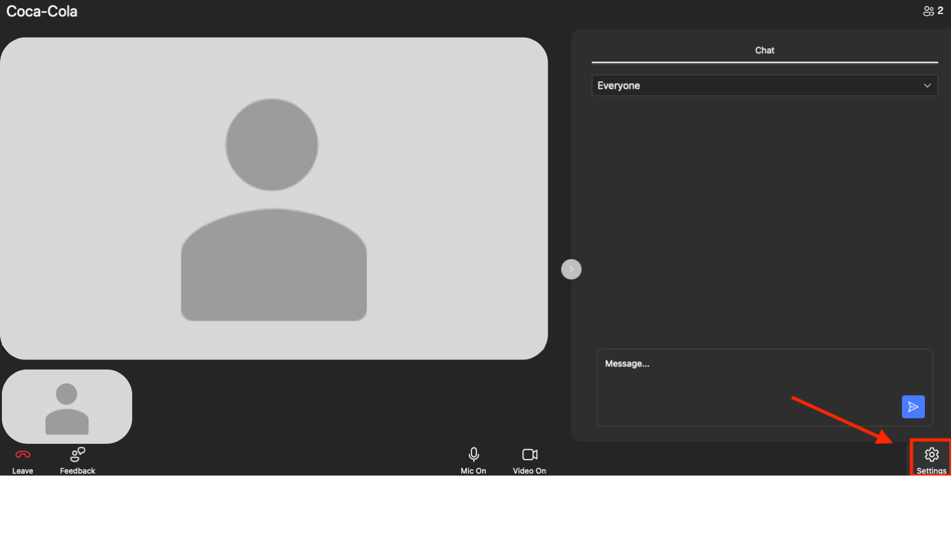Click the video camera icon
The width and height of the screenshot is (951, 560).
pyautogui.click(x=529, y=454)
